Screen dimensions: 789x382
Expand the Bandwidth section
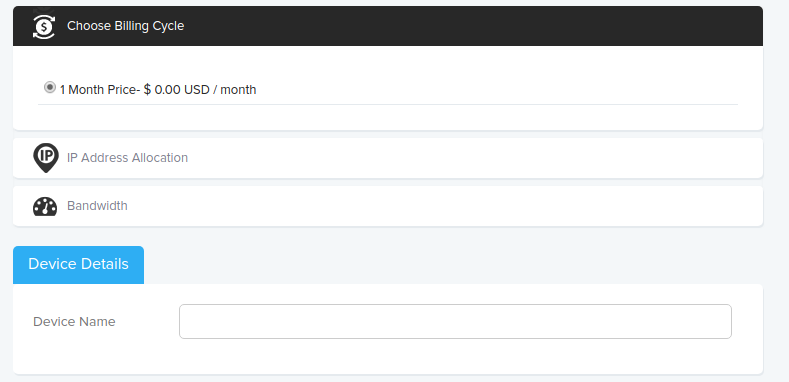[x=388, y=206]
